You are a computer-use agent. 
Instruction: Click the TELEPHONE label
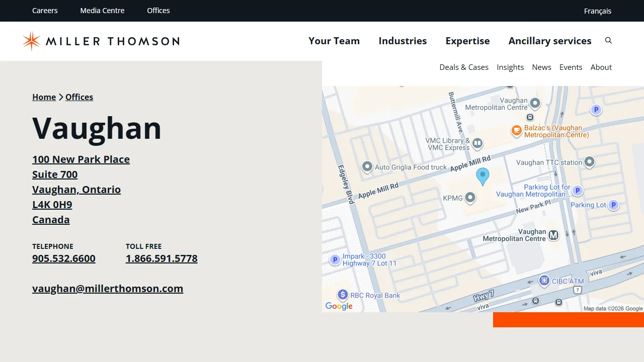click(53, 246)
